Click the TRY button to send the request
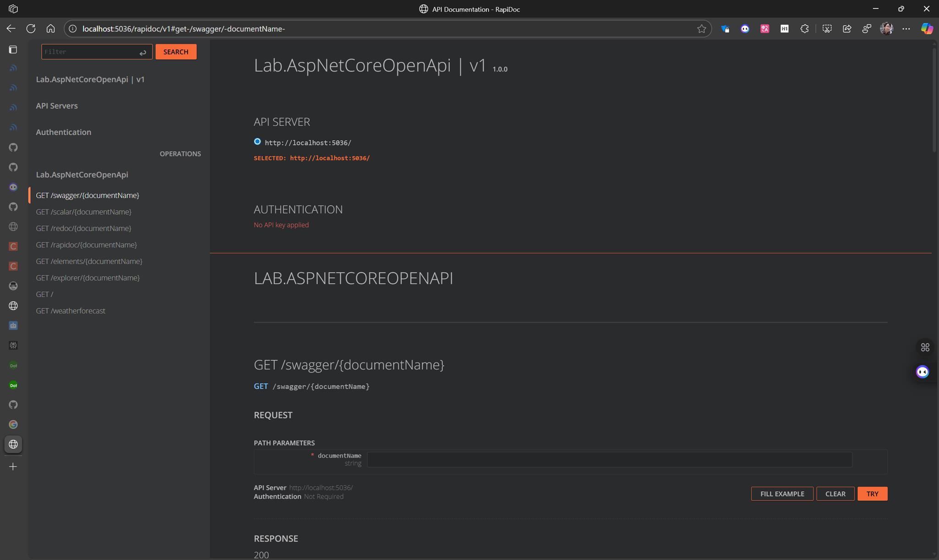Viewport: 939px width, 560px height. coord(872,494)
